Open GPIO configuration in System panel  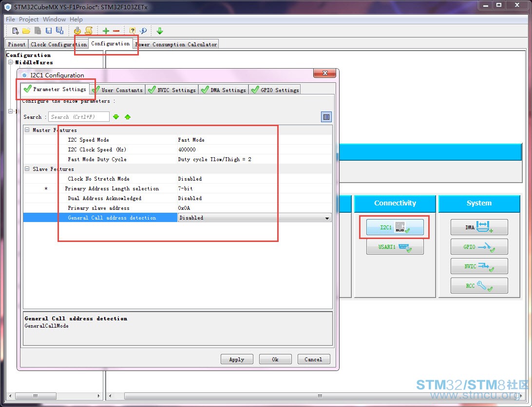click(x=479, y=246)
